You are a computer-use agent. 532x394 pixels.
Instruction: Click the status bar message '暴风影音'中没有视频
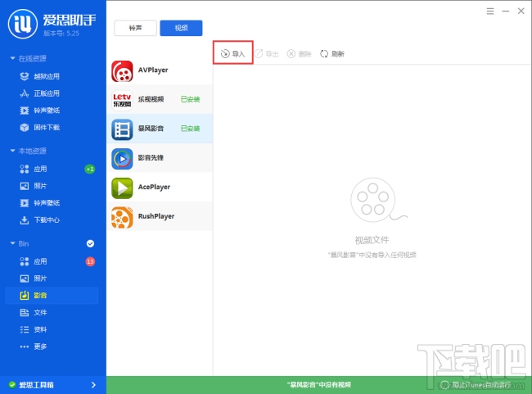[x=319, y=385]
